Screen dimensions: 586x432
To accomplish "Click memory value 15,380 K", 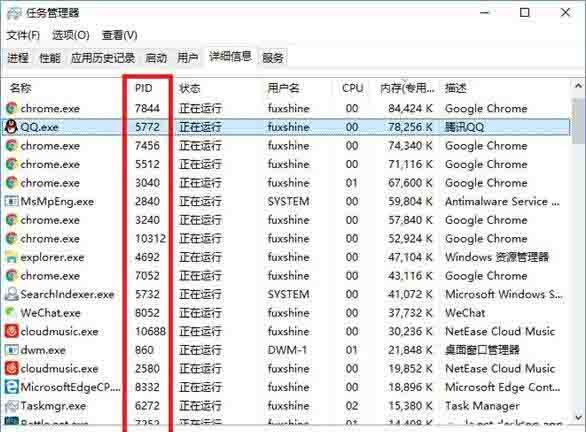I will 410,406.
